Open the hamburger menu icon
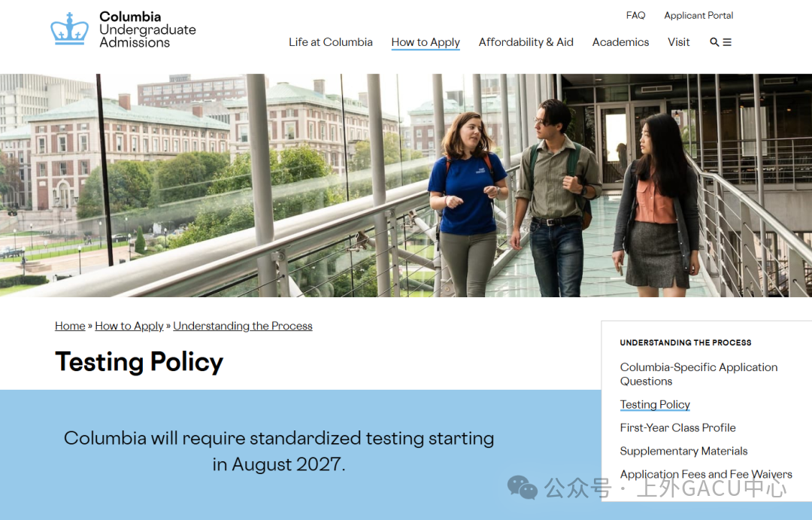This screenshot has height=520, width=812. coord(727,42)
